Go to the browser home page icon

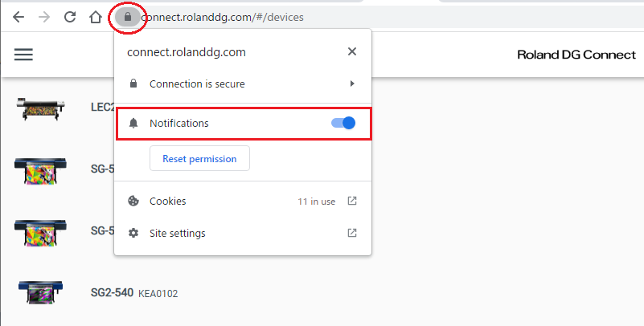[x=96, y=17]
